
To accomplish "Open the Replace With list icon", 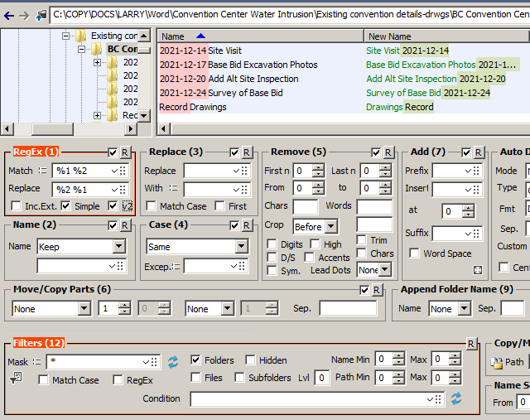I will click(173, 188).
